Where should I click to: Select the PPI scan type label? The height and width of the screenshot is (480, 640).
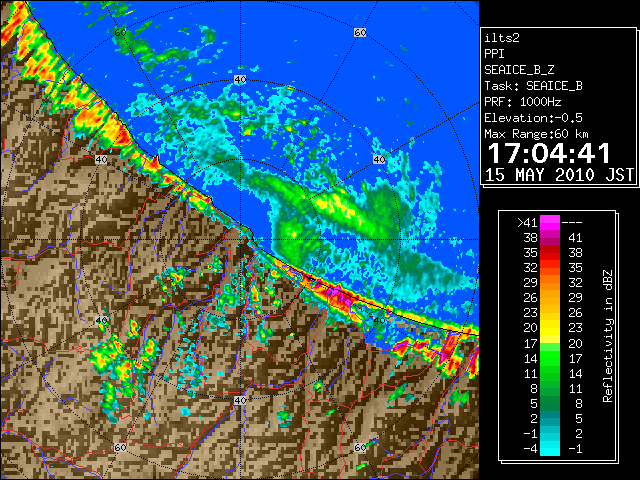(494, 54)
